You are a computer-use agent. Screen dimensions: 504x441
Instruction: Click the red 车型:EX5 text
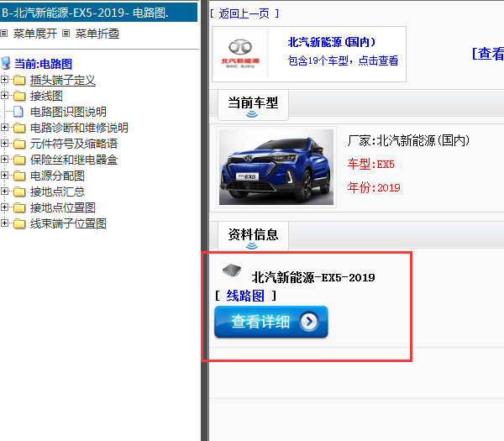pos(370,164)
